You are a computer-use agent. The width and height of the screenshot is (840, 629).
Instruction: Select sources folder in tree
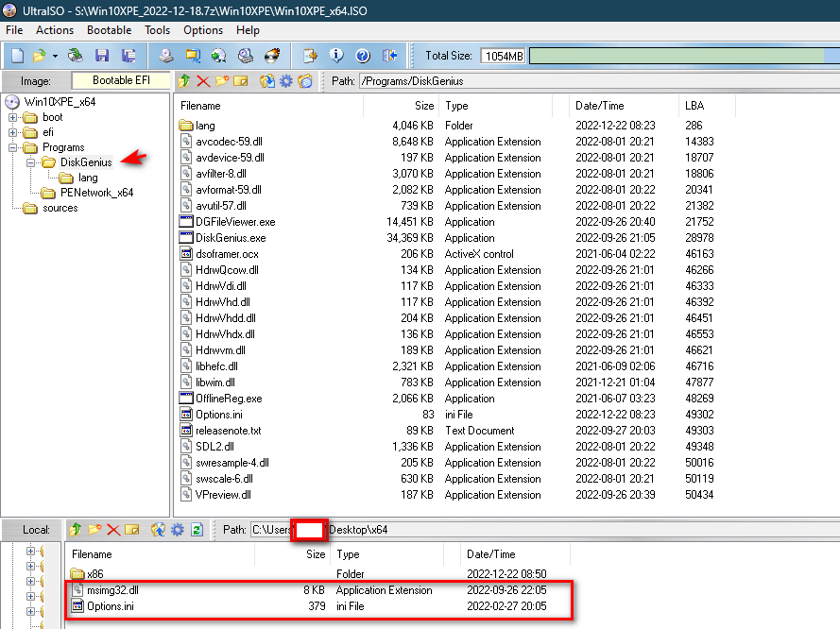pyautogui.click(x=60, y=208)
